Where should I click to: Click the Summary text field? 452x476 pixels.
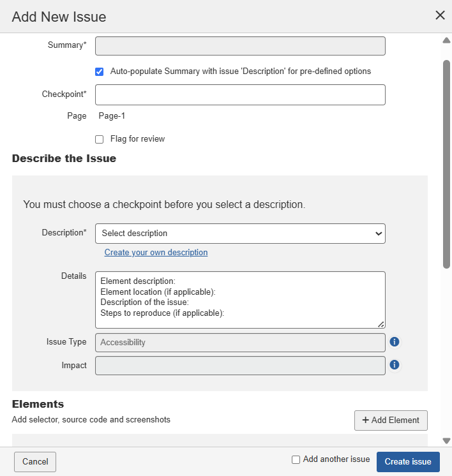tap(240, 46)
